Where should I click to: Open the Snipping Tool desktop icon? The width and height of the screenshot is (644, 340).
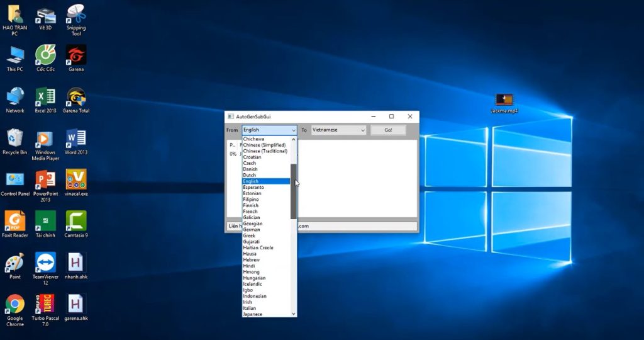[x=76, y=14]
